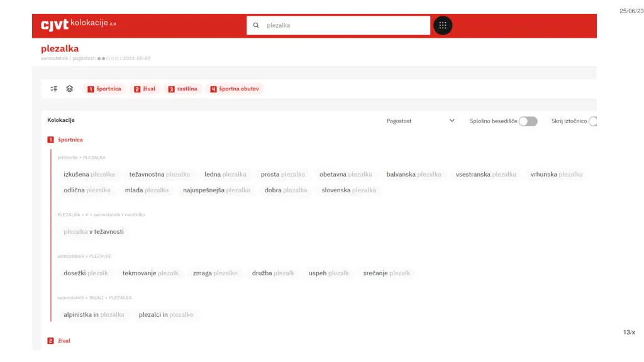The height and width of the screenshot is (362, 644).
Task: Open collocation najuspešnejša plezalka
Action: pos(216,190)
